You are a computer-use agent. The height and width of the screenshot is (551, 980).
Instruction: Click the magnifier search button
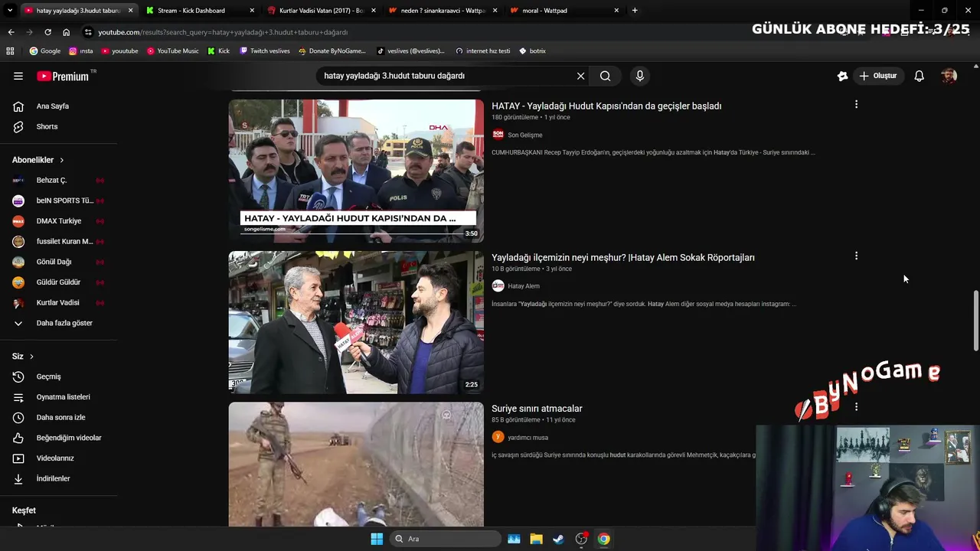click(605, 76)
